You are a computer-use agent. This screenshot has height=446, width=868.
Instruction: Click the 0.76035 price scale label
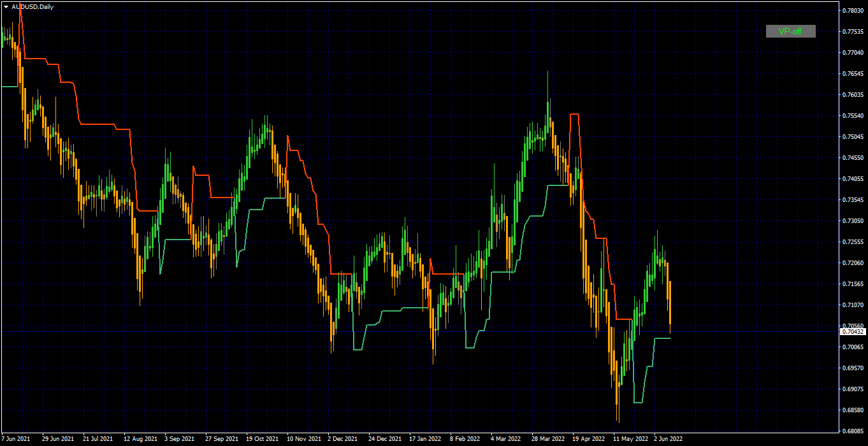coord(852,95)
